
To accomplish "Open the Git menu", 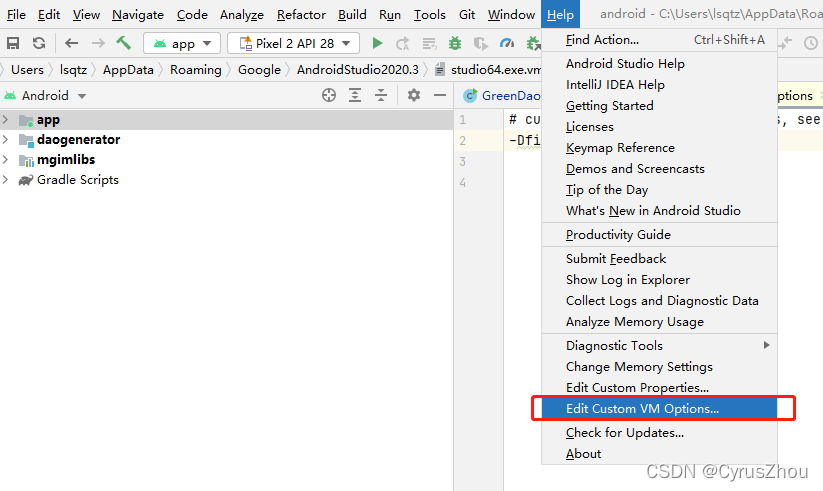I will pos(467,15).
